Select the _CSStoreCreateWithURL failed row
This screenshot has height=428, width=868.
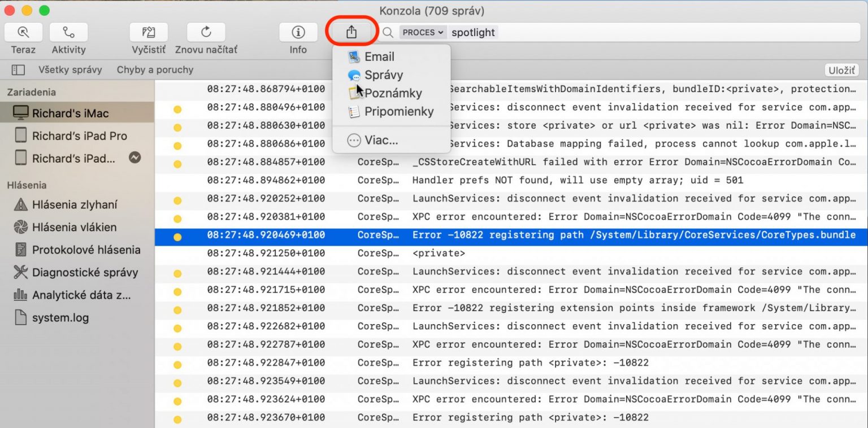coord(511,162)
